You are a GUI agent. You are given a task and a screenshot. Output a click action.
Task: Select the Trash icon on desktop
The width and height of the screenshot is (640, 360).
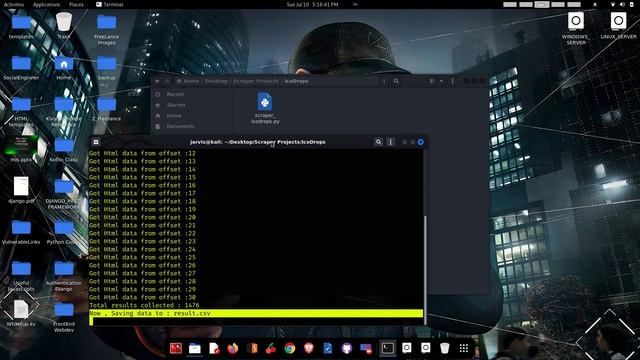[64, 26]
